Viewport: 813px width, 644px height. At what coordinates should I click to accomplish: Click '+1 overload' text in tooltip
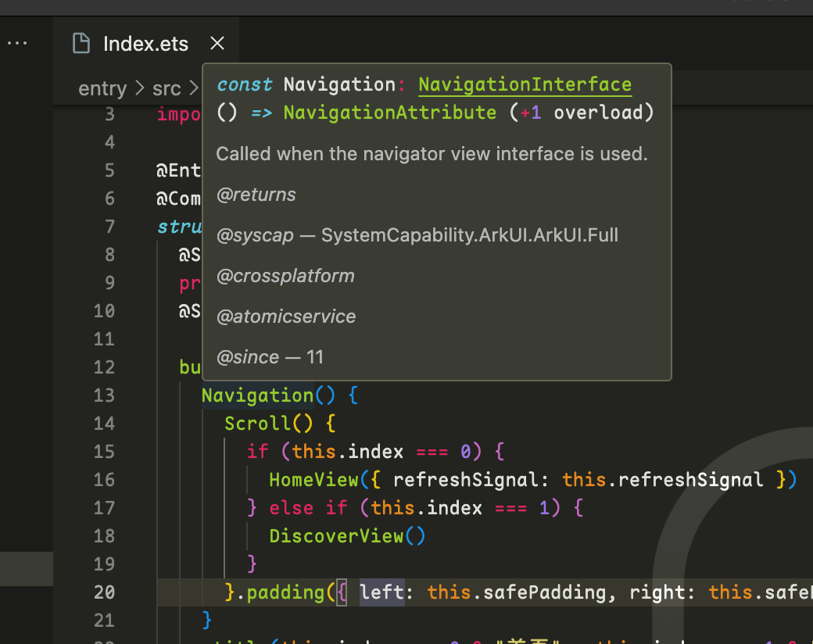(x=582, y=113)
